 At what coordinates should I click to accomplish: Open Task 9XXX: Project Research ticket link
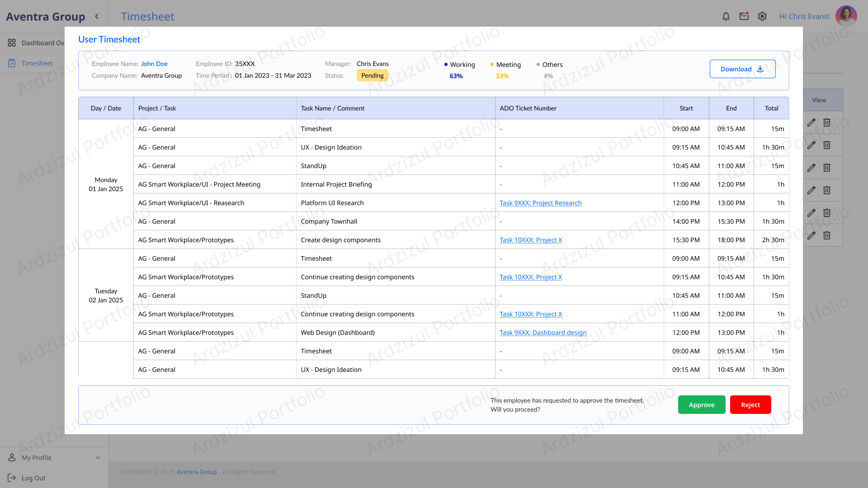[x=541, y=203]
